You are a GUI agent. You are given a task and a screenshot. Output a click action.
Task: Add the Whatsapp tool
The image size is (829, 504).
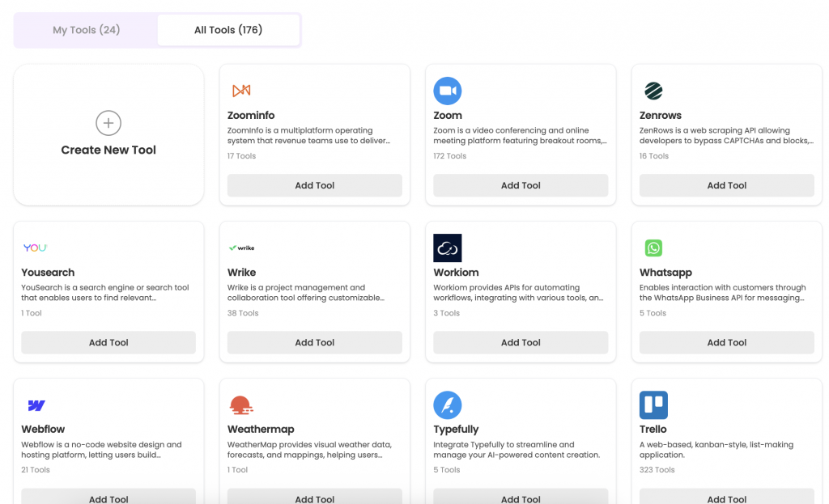pyautogui.click(x=727, y=342)
